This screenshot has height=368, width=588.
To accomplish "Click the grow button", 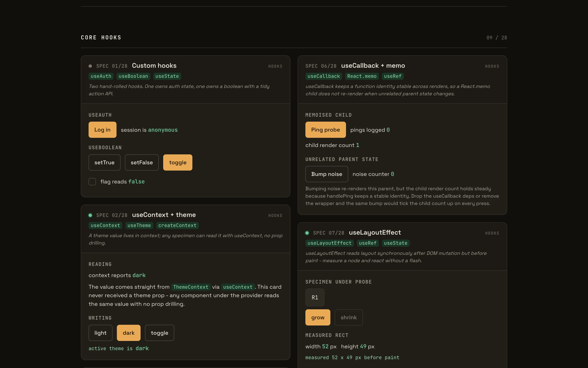I will 318,317.
